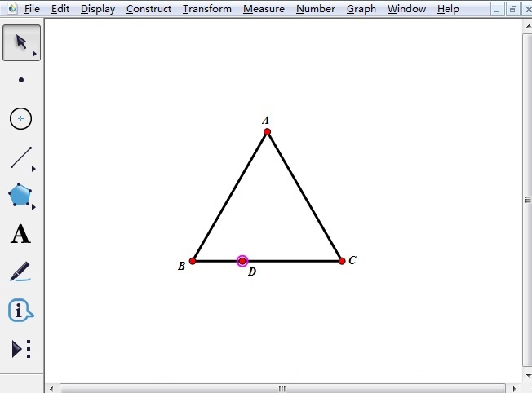The height and width of the screenshot is (393, 532).
Task: Open the Display menu
Action: [x=98, y=9]
